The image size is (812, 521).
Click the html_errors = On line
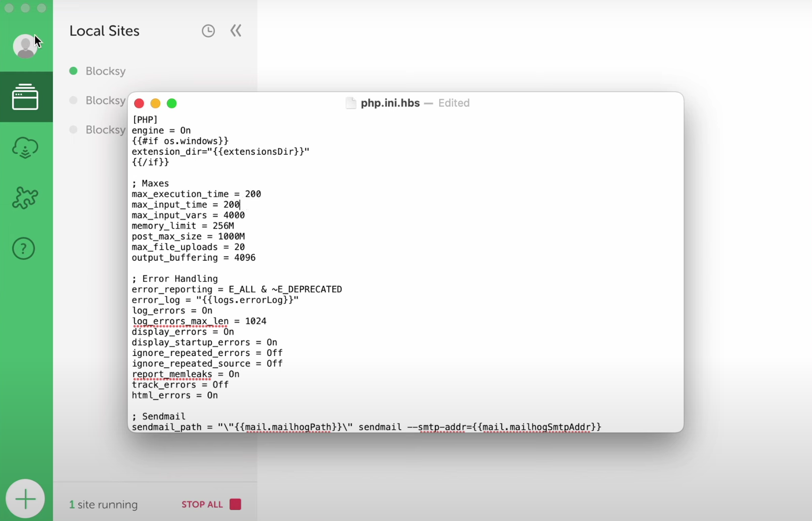175,395
